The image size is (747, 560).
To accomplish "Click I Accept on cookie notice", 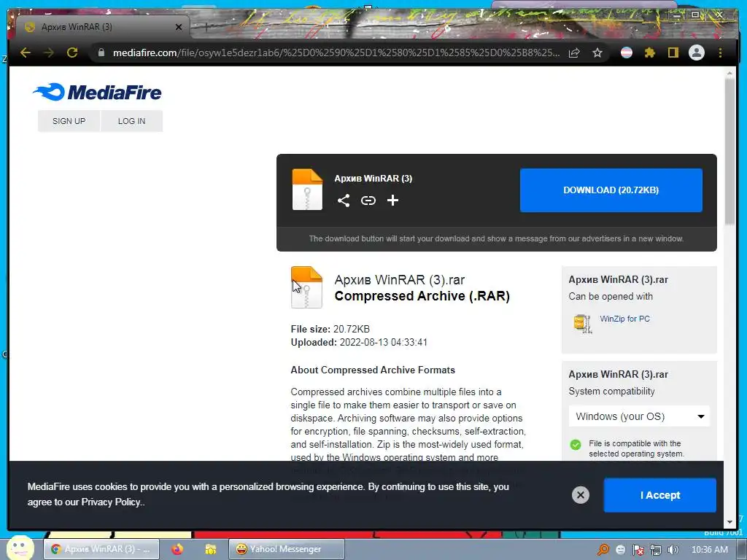I will coord(659,495).
